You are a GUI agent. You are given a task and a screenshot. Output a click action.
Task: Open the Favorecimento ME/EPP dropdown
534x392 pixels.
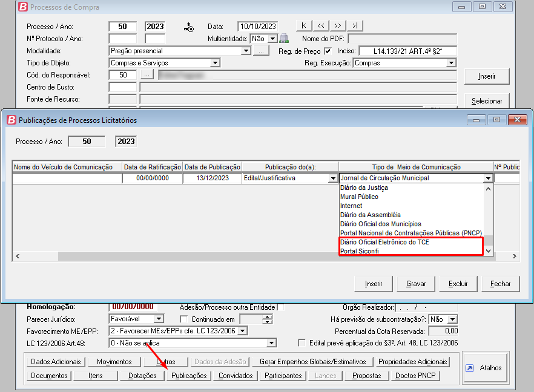pos(242,331)
